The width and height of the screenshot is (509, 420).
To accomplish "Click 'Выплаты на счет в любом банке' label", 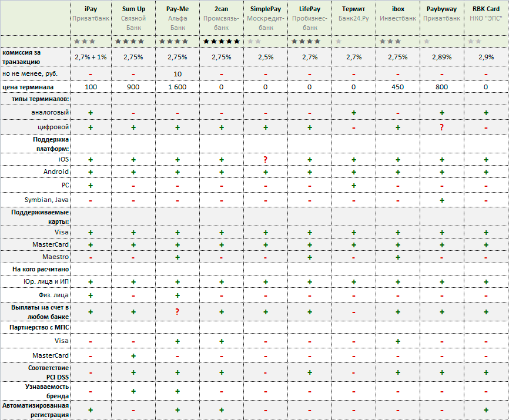I will click(x=40, y=312).
